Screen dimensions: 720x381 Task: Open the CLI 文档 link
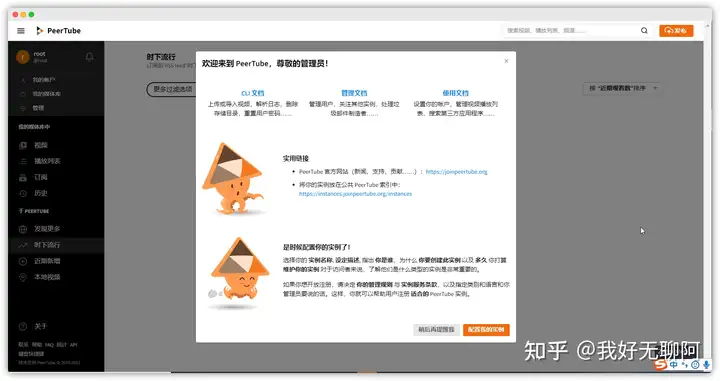[253, 93]
